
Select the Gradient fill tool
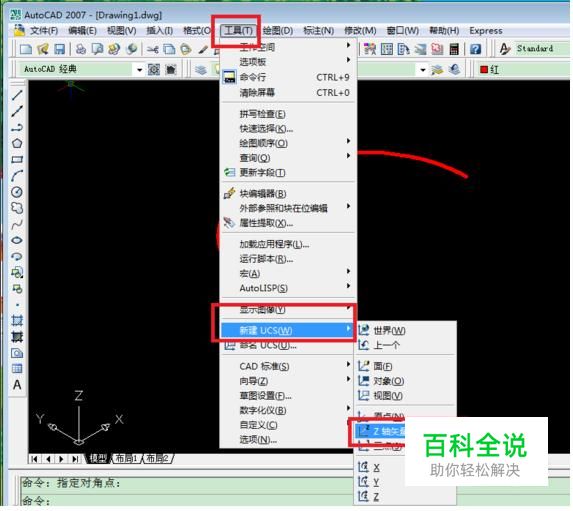pyautogui.click(x=17, y=337)
